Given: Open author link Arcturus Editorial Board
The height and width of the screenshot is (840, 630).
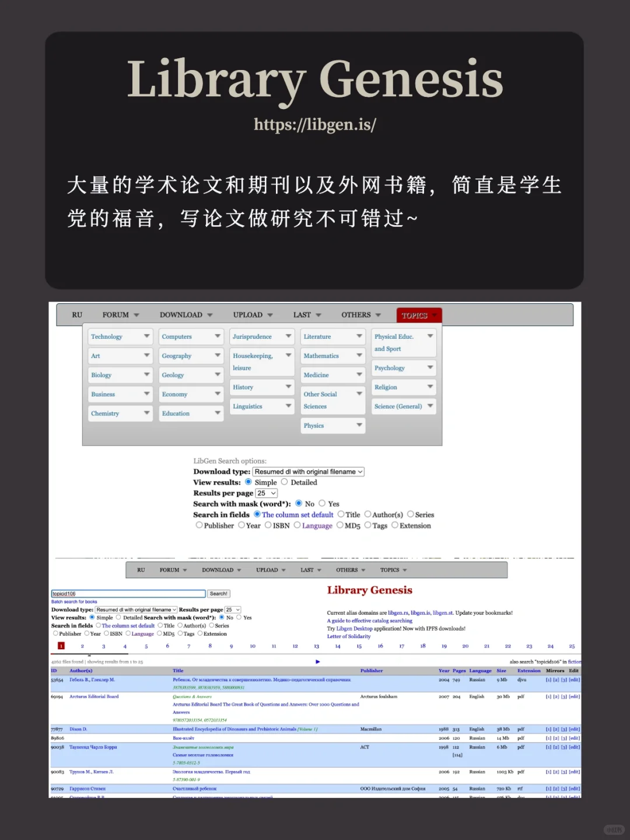Looking at the screenshot, I should pos(94,696).
